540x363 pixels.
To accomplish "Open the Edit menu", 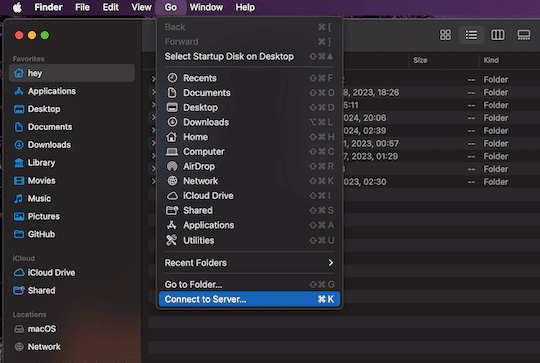I will tap(110, 7).
